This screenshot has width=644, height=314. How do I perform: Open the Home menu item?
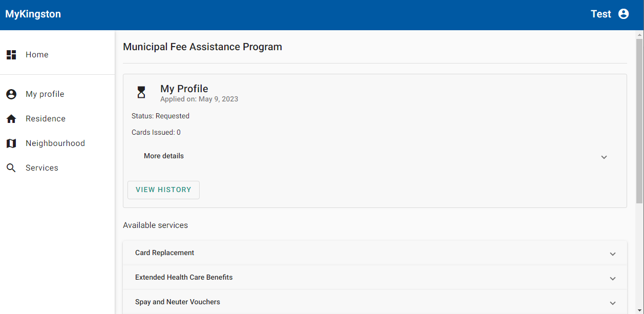(x=37, y=54)
